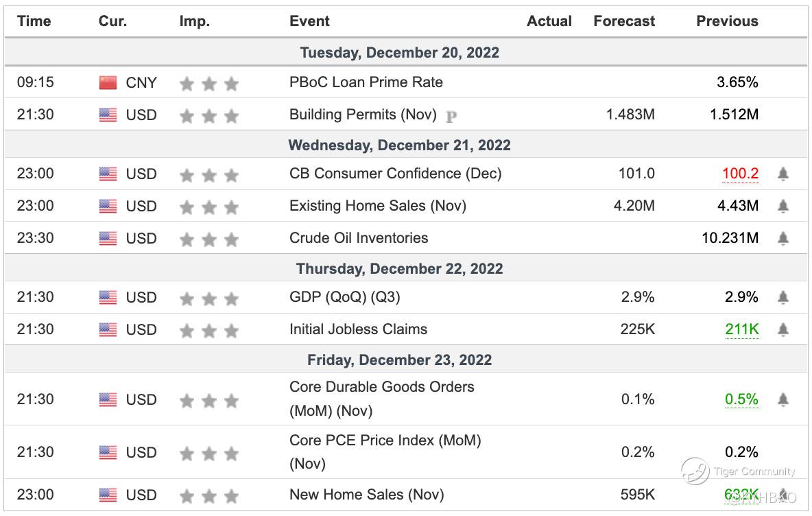This screenshot has width=812, height=516.
Task: Set alert for Core Durable Goods Orders
Action: click(783, 399)
